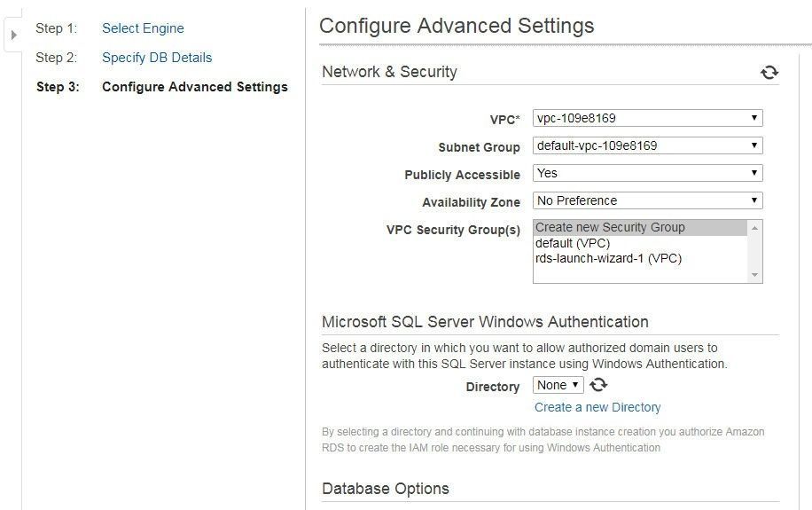This screenshot has height=510, width=812.
Task: Select rds-launch-wizard-1 (VPC) security group
Action: pyautogui.click(x=640, y=258)
